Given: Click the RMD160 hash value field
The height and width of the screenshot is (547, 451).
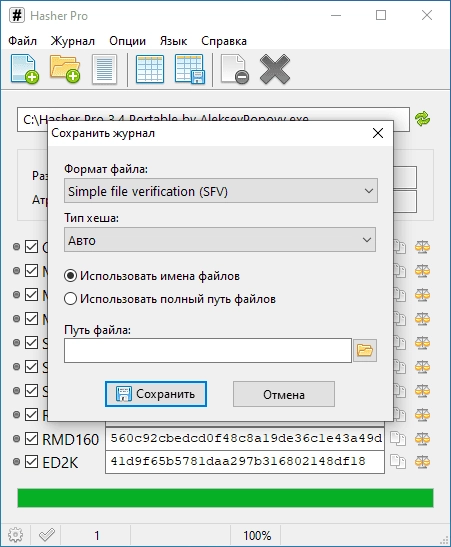Looking at the screenshot, I should [245, 439].
